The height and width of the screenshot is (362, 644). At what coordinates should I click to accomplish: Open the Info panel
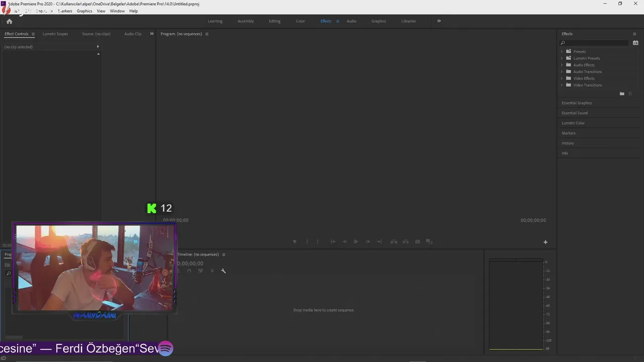tap(565, 153)
